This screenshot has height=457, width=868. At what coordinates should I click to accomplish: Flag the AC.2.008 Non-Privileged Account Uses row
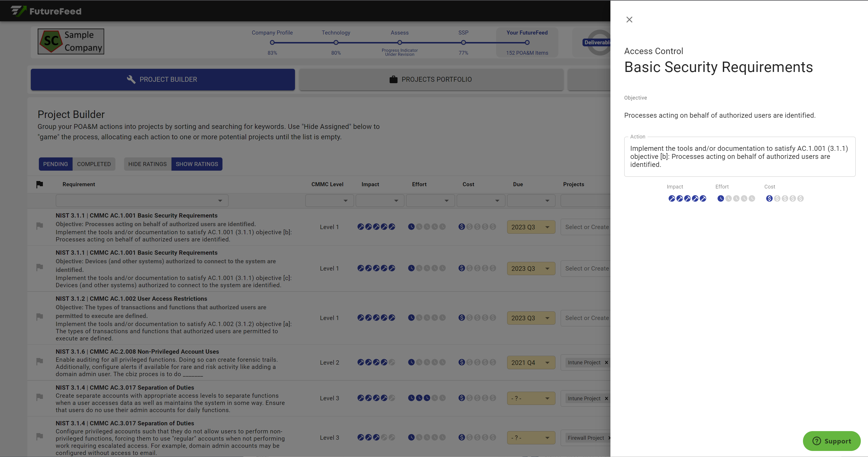click(x=39, y=361)
